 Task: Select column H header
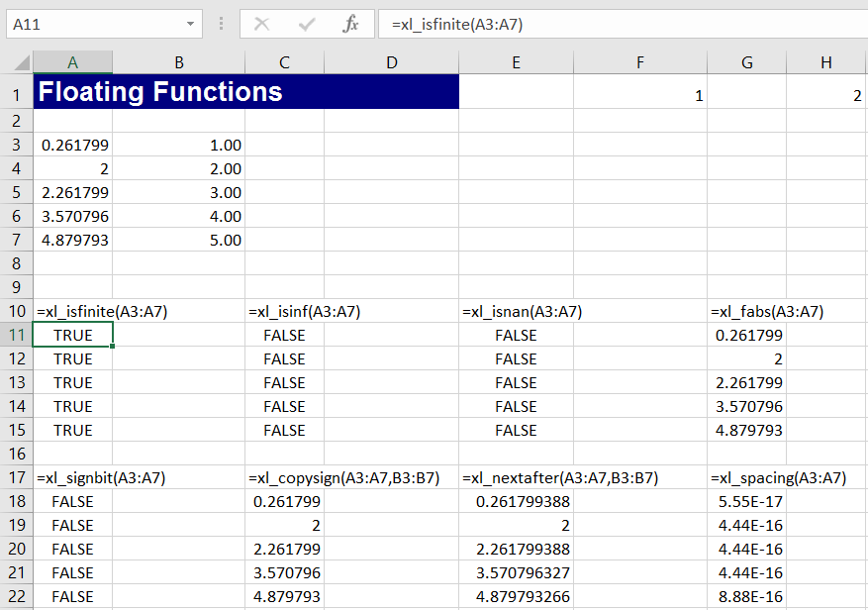coord(826,62)
